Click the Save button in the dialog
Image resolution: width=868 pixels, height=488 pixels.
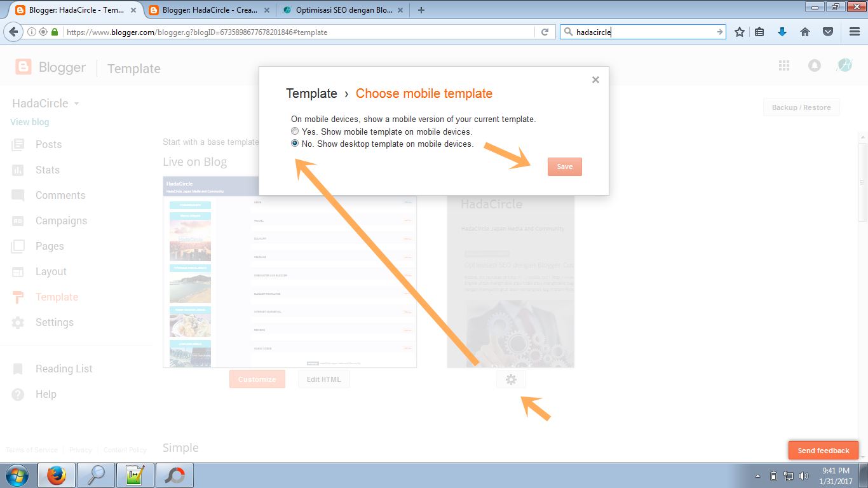point(565,166)
